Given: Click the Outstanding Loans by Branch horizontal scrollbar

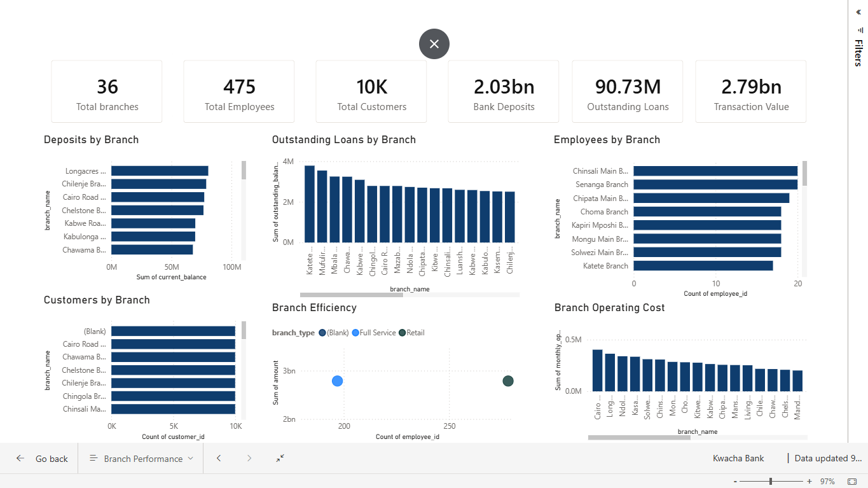Looking at the screenshot, I should tap(351, 295).
